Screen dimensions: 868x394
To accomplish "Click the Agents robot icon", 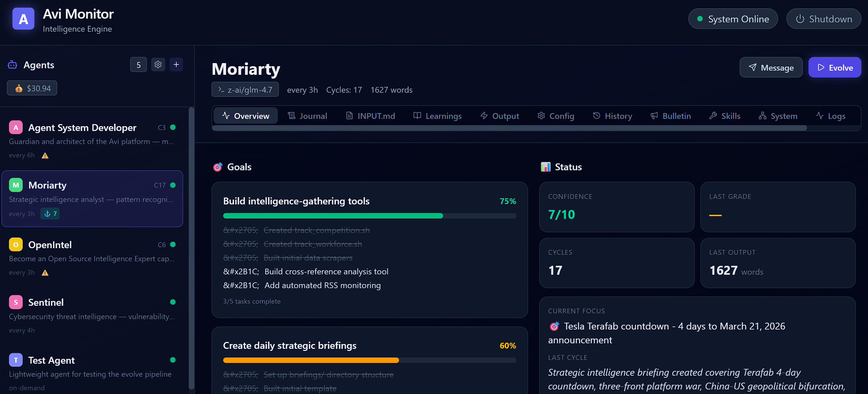I will [12, 65].
